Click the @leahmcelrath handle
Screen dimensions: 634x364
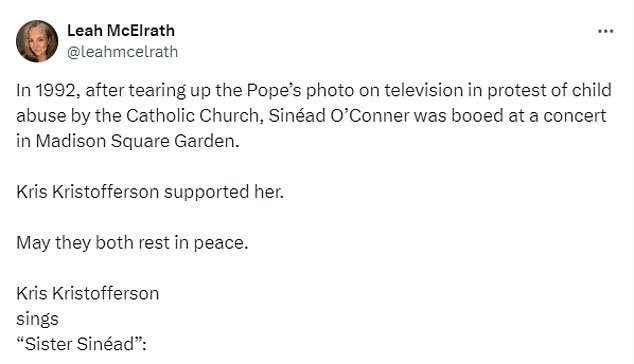122,52
